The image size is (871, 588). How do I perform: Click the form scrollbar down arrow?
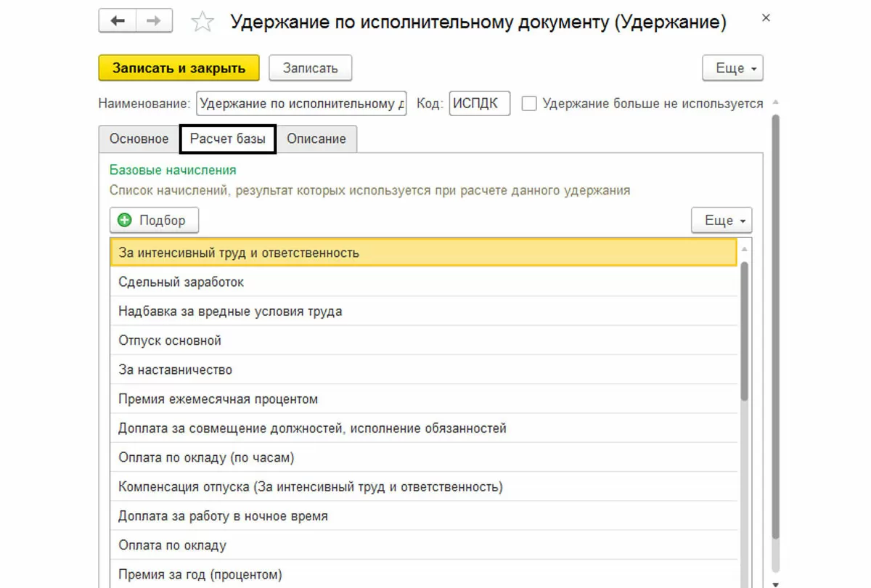pos(775,583)
